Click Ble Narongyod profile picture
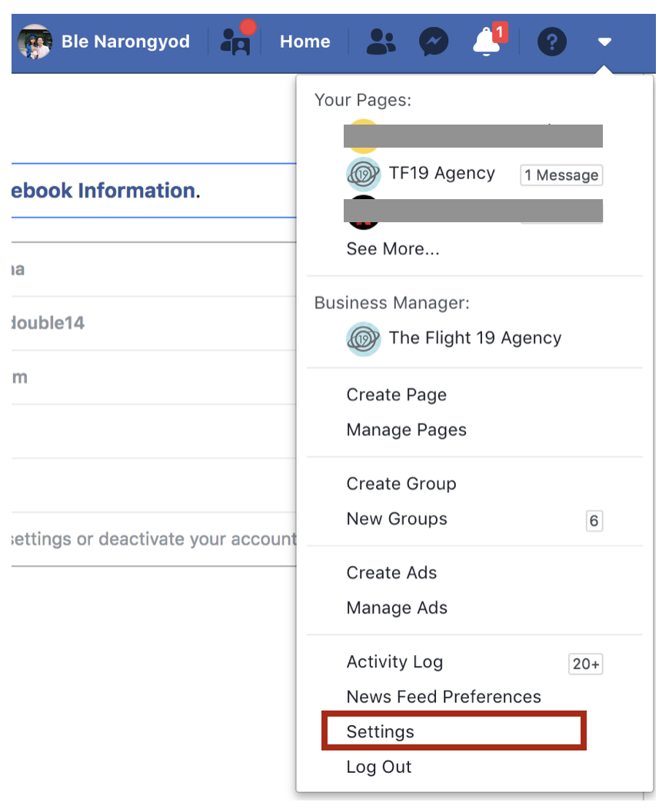 [35, 42]
